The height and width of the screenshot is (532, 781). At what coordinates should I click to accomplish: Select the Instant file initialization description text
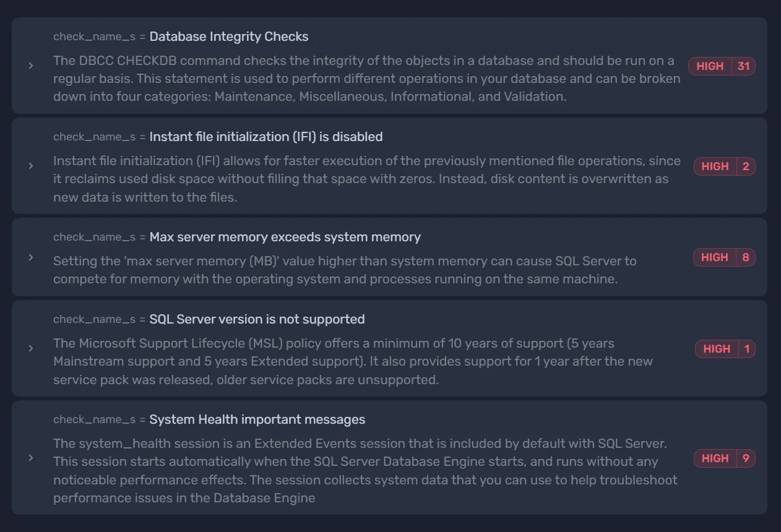pos(366,179)
